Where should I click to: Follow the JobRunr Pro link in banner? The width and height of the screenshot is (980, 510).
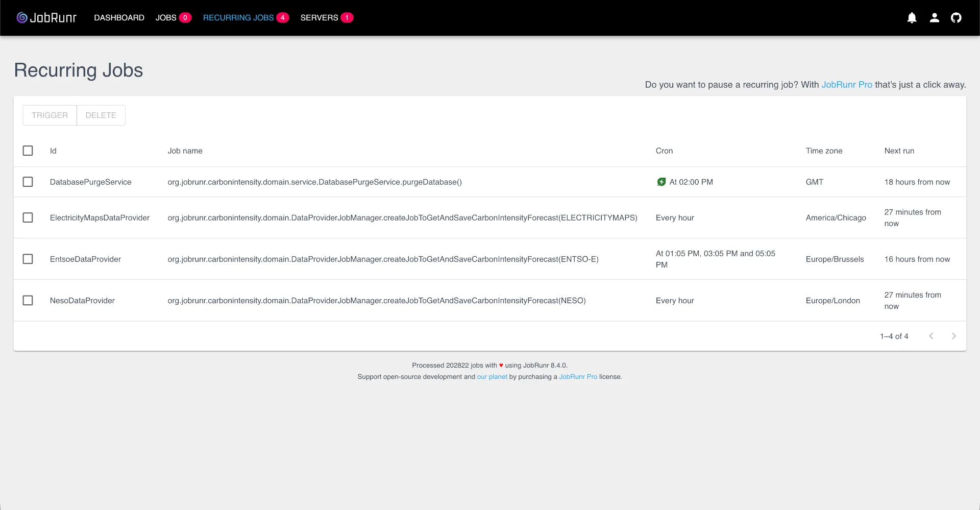tap(847, 85)
